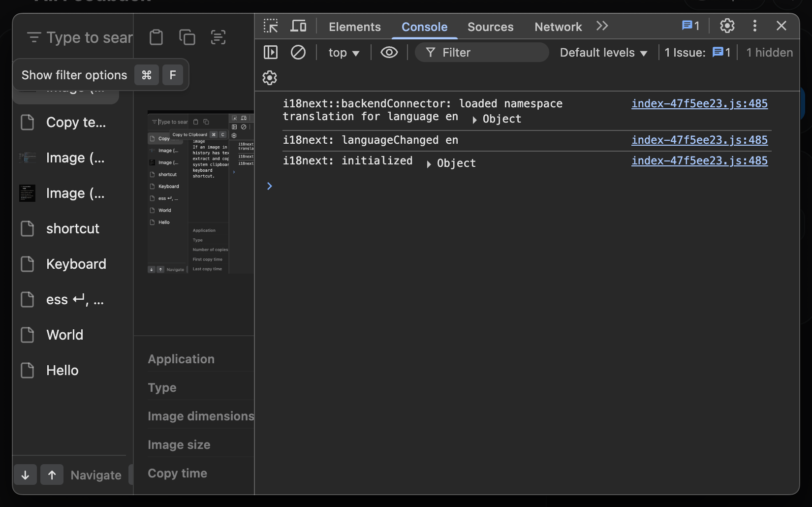Open DevTools settings gear in tab bar
The width and height of the screenshot is (812, 507).
[727, 26]
